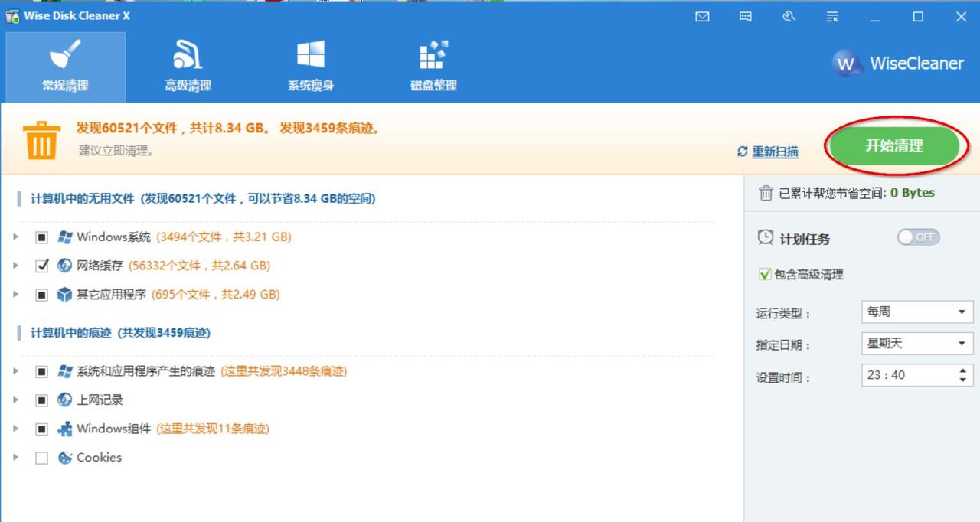
Task: Expand the 上网记录 category arrow
Action: pyautogui.click(x=17, y=400)
